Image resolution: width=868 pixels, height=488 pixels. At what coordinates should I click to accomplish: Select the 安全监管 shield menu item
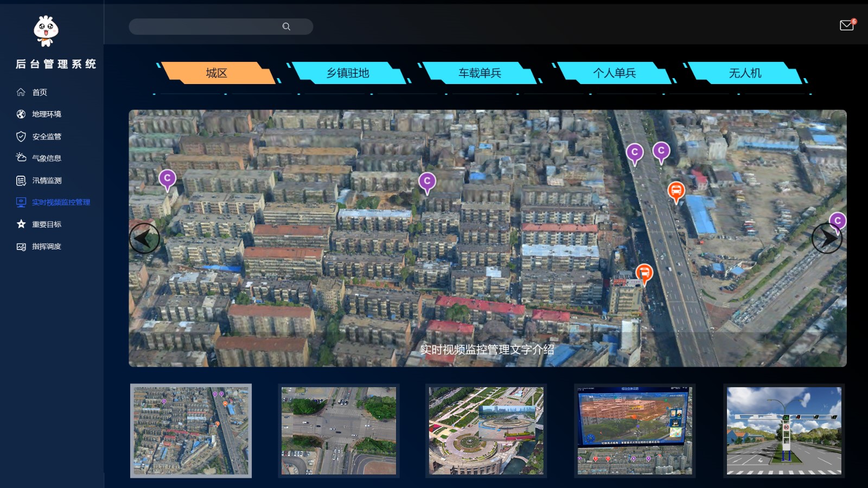[x=46, y=137]
